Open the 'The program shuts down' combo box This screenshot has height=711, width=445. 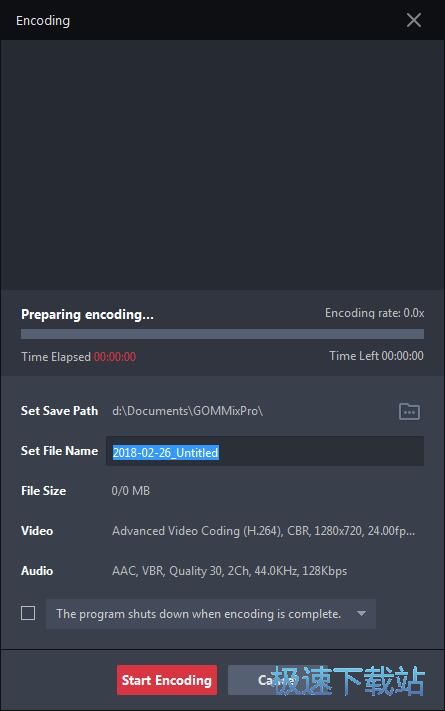210,614
